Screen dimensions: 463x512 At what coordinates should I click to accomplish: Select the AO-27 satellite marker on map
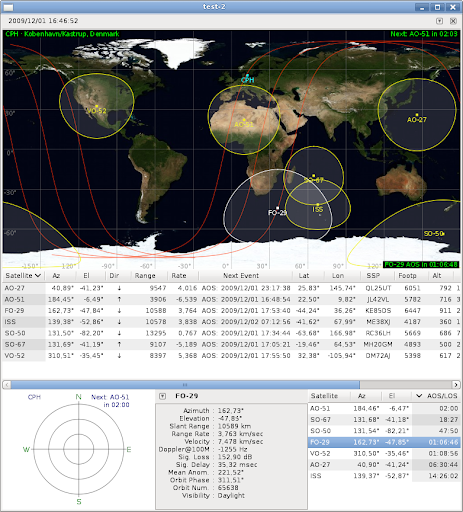[x=417, y=115]
